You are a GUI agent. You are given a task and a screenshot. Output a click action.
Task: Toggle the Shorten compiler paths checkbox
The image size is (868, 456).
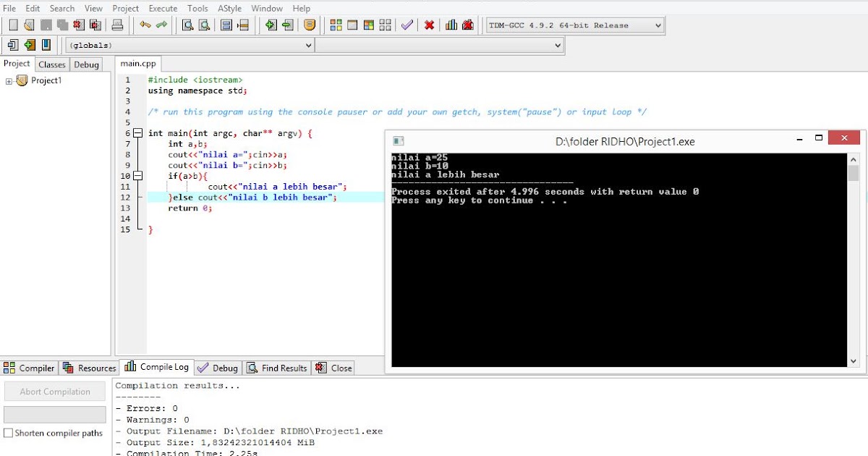point(9,433)
